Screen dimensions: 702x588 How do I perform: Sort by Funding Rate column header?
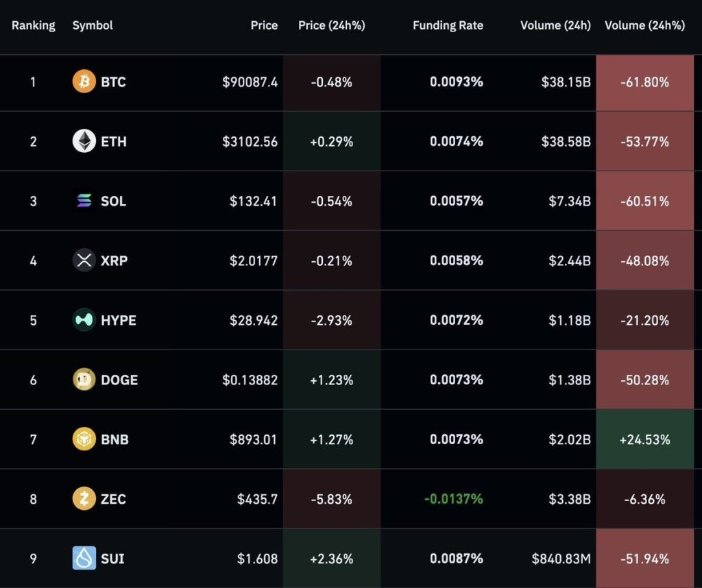448,25
